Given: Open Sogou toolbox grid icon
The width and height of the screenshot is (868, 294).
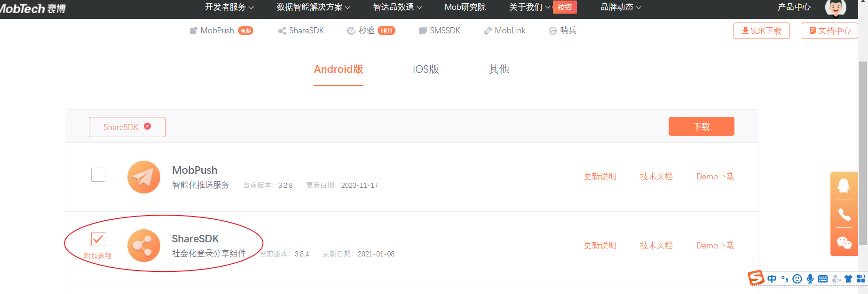Looking at the screenshot, I should pos(861,279).
